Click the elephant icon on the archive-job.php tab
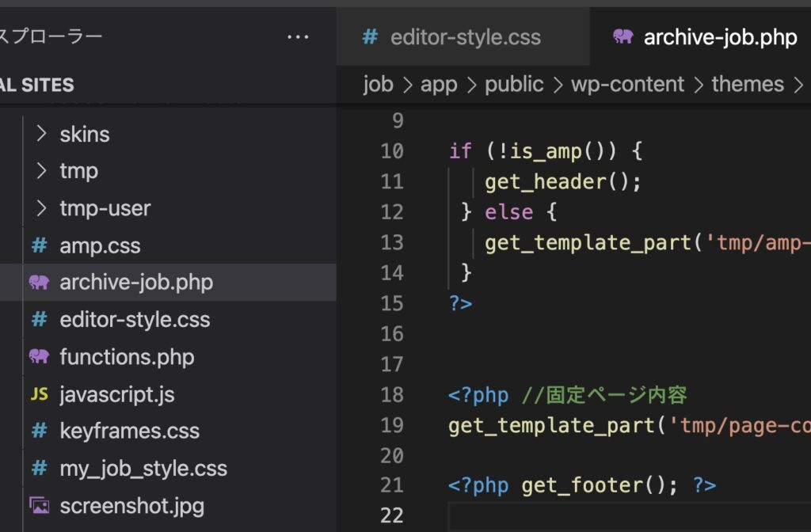Viewport: 811px width, 532px height. [x=623, y=37]
